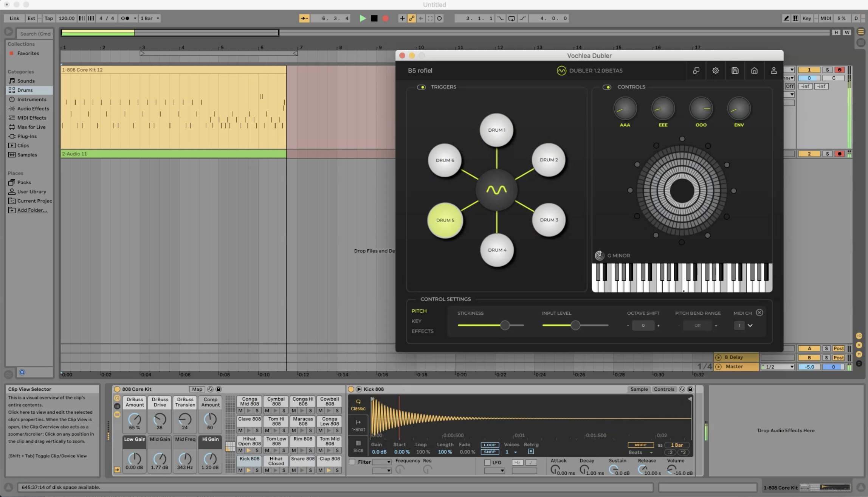Screen dimensions: 868x497
Task: Click the DRUM 5 trigger pad
Action: [x=445, y=221]
